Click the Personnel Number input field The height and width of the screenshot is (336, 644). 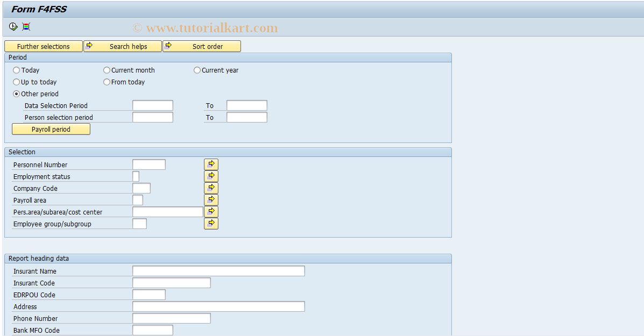click(x=149, y=165)
